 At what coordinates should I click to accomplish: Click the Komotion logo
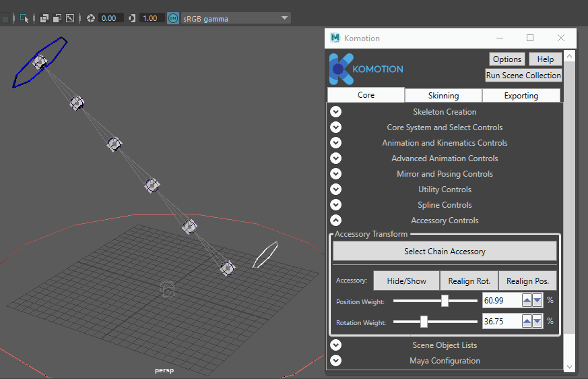pos(366,69)
